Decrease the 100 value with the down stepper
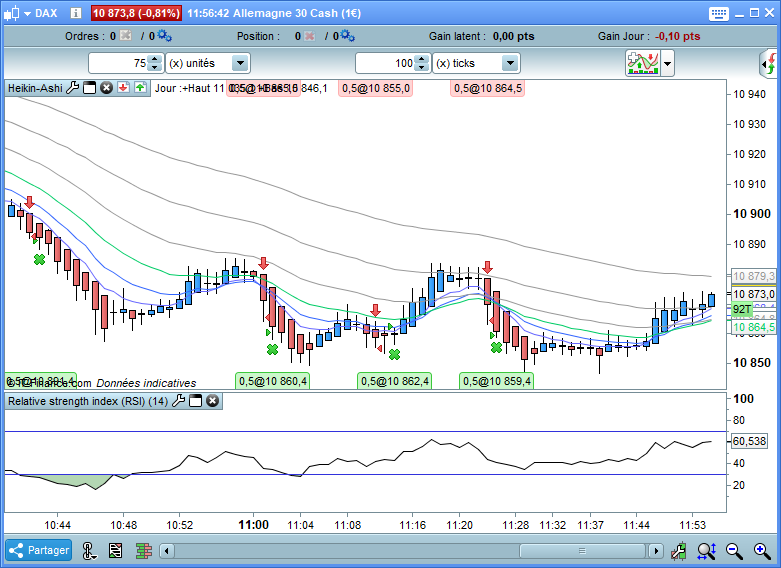Screen dimensions: 781x568 pos(422,68)
